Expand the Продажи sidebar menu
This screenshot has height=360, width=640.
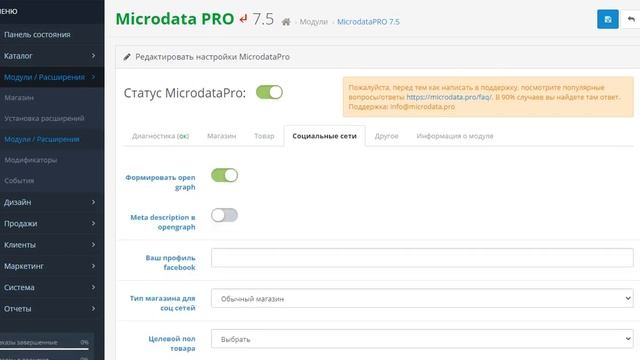pyautogui.click(x=52, y=223)
